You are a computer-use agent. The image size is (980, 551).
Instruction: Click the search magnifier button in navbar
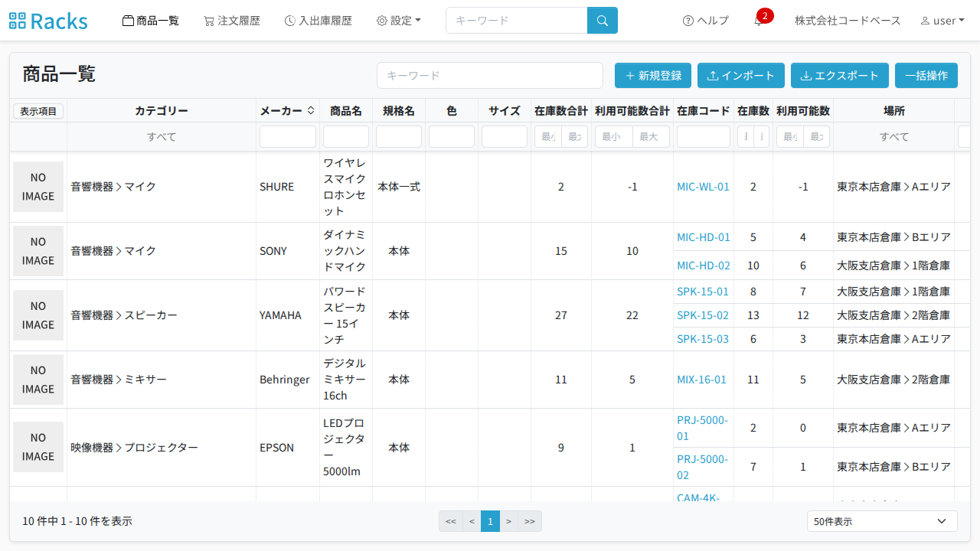603,21
